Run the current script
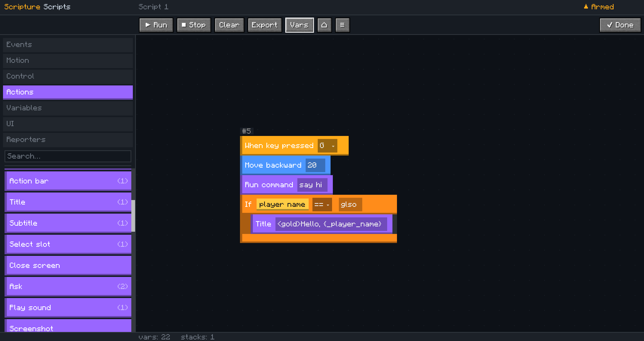Viewport: 644px width, 341px height. [156, 25]
